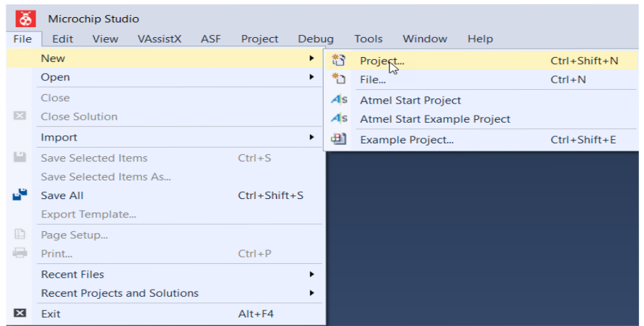Click the Atmel Start Project icon
The width and height of the screenshot is (644, 326).
[339, 100]
